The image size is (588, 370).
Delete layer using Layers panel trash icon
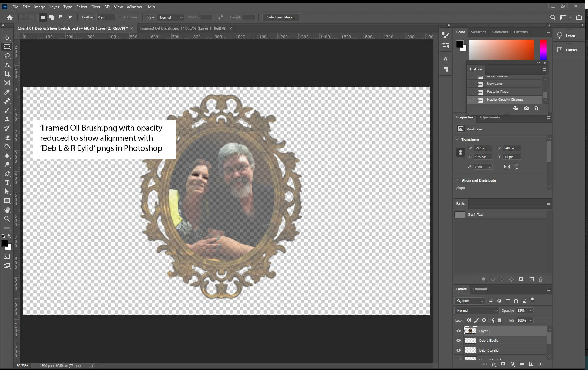(540, 364)
